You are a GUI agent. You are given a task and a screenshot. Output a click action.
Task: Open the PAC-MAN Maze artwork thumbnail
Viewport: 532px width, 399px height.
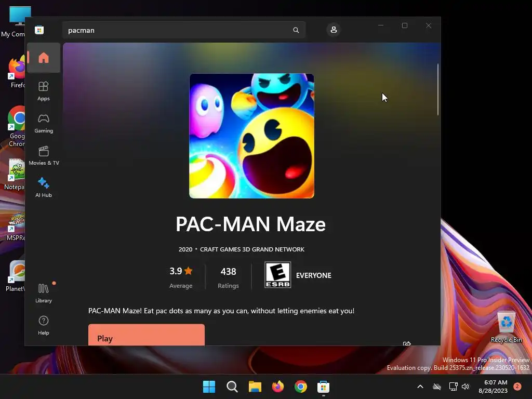[251, 136]
